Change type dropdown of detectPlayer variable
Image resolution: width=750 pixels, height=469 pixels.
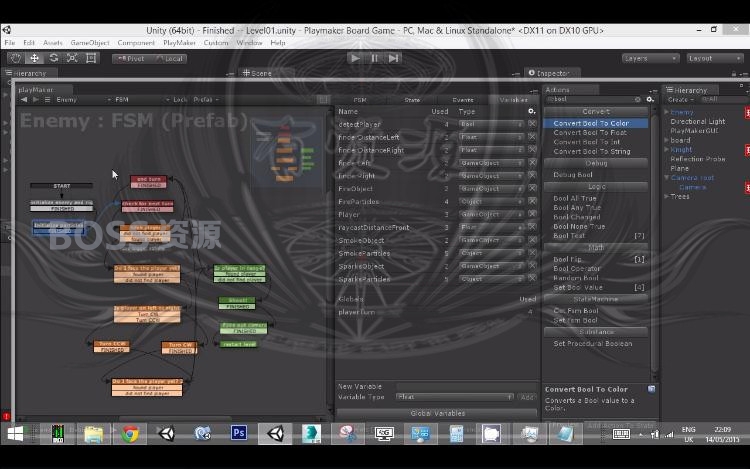(491, 124)
